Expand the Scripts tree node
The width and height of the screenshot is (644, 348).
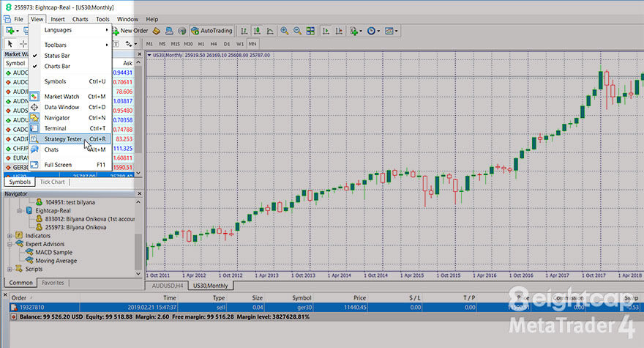pyautogui.click(x=10, y=269)
